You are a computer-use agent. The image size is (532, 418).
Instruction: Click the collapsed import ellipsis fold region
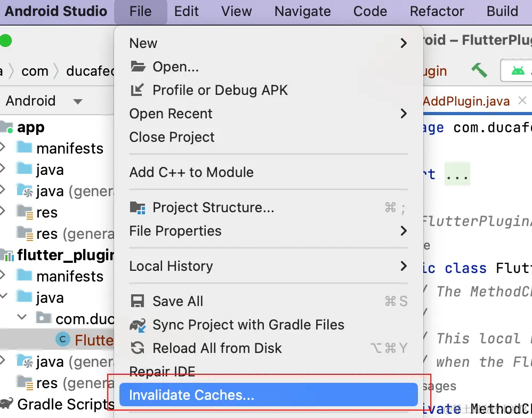(x=457, y=174)
